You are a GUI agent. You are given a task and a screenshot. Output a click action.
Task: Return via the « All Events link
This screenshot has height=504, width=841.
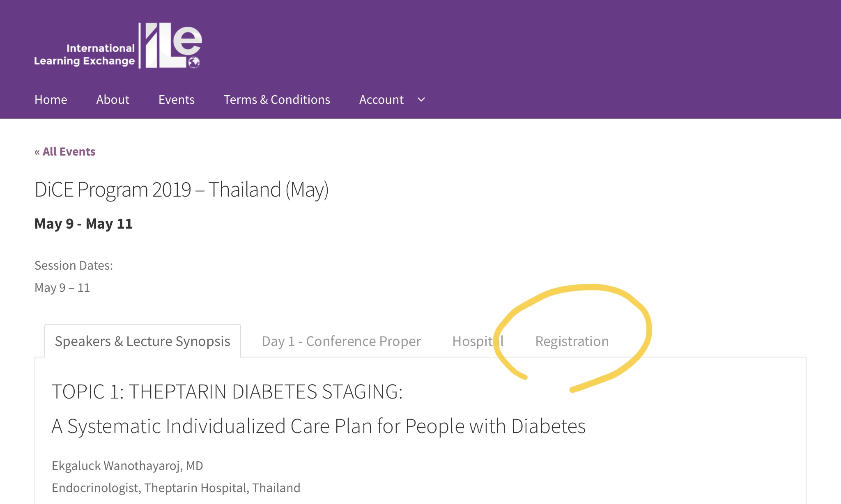[65, 152]
